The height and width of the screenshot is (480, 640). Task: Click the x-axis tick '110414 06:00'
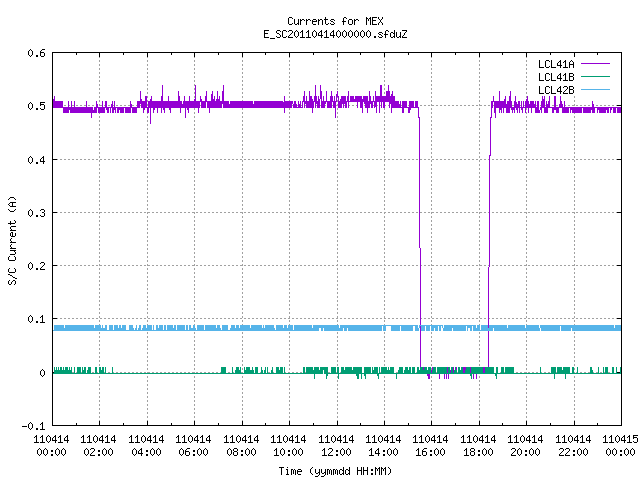pyautogui.click(x=193, y=446)
